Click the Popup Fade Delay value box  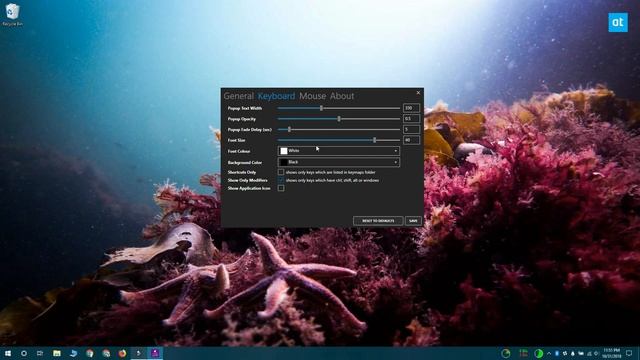click(411, 129)
